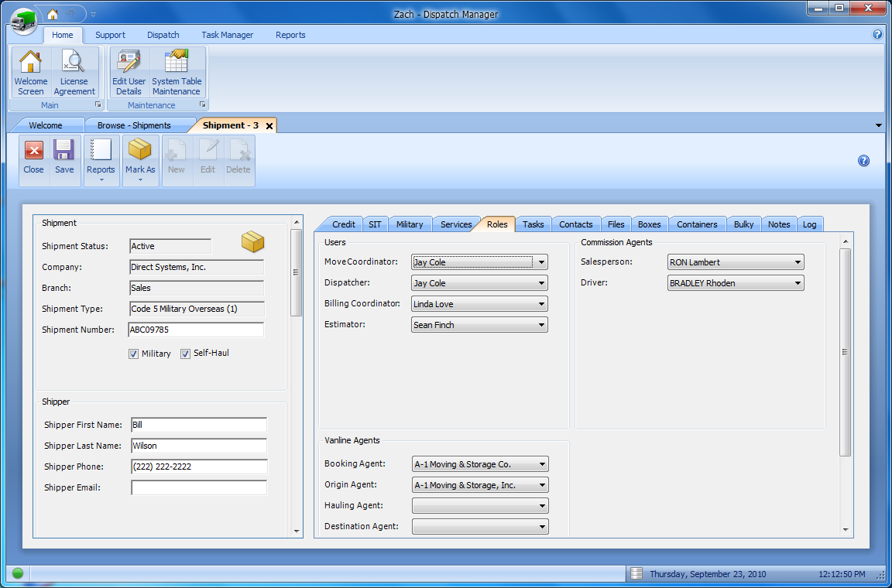
Task: Expand the MoveCoordinator dropdown
Action: pos(541,262)
